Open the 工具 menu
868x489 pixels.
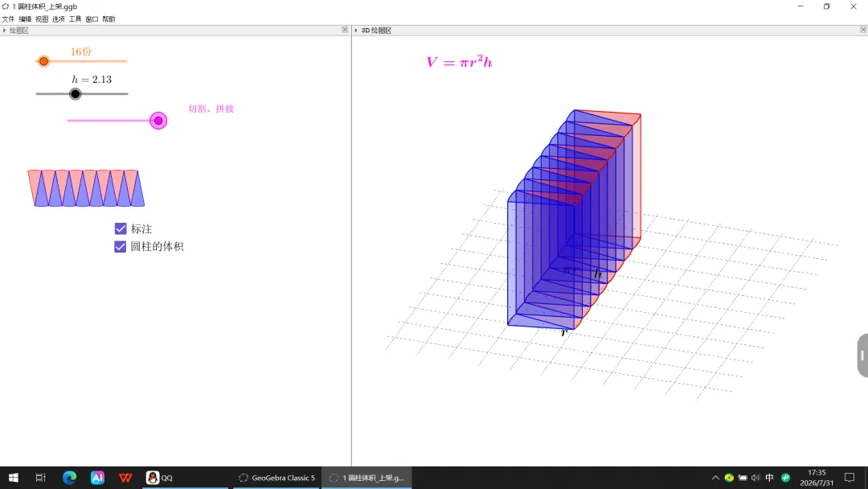point(75,18)
